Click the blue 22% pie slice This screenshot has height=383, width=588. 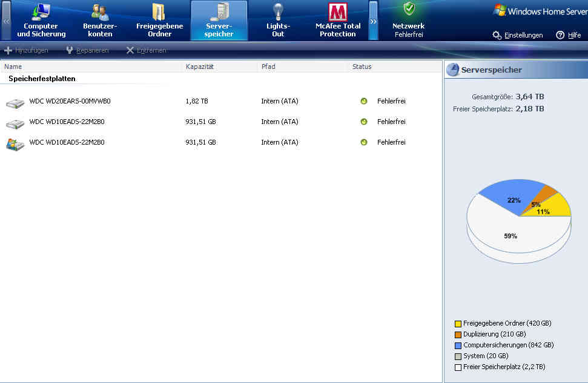(514, 197)
